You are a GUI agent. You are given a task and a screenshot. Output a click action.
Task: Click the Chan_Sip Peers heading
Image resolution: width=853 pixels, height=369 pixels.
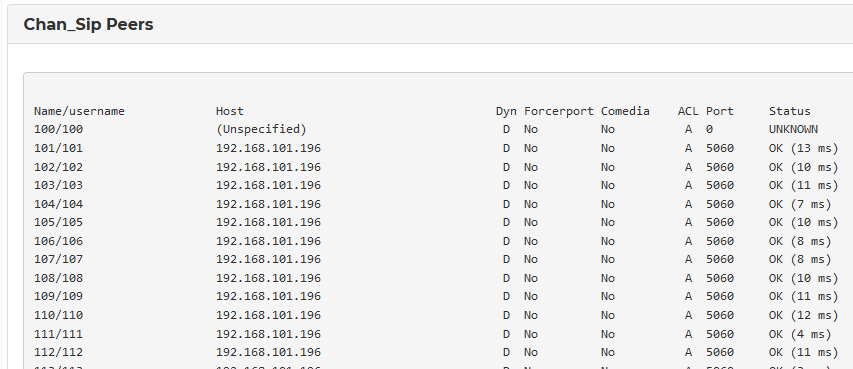pyautogui.click(x=88, y=24)
